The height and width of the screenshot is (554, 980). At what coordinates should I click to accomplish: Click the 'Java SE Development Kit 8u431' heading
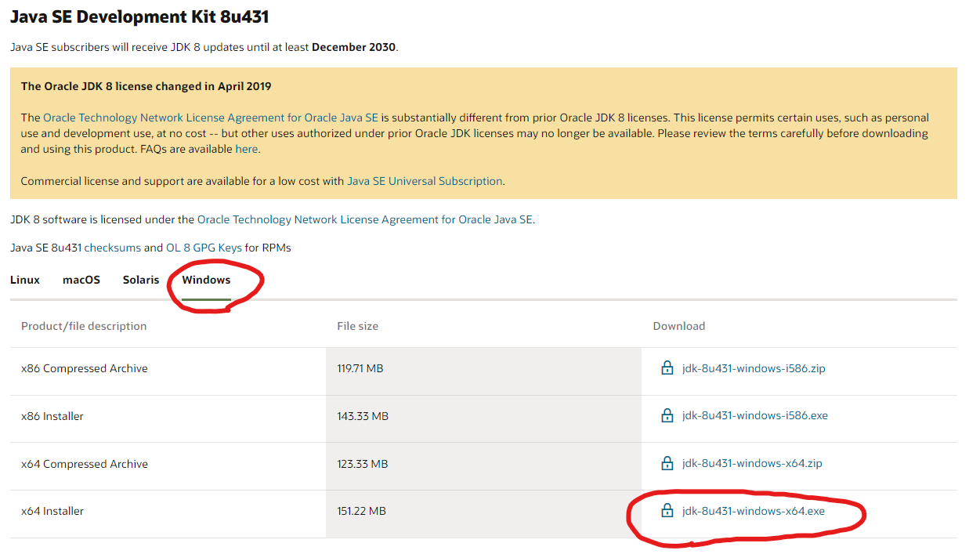tap(139, 16)
